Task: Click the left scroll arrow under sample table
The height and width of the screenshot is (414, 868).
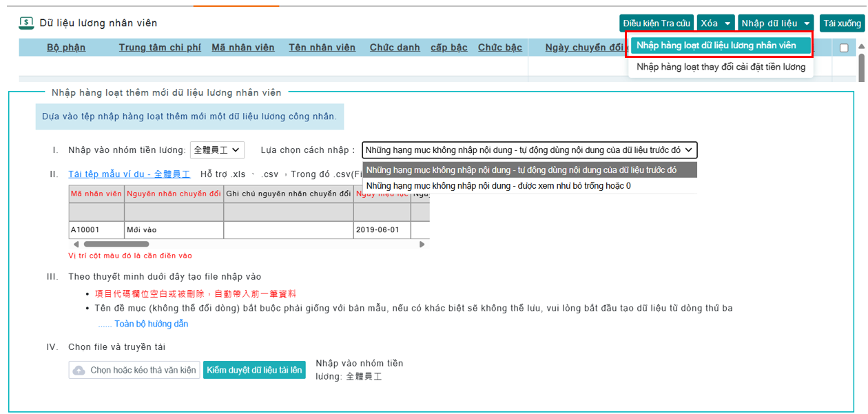Action: point(73,244)
